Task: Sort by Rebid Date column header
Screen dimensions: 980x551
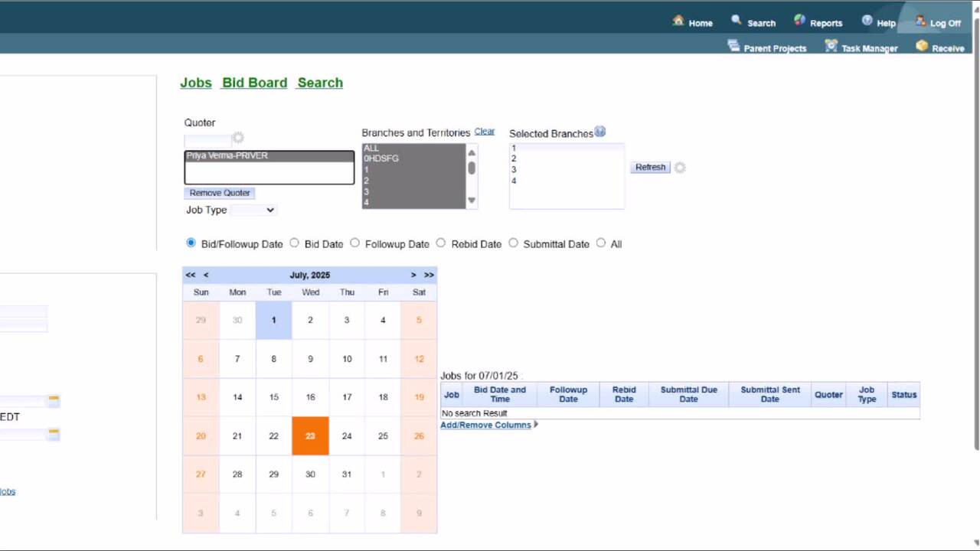Action: point(624,395)
